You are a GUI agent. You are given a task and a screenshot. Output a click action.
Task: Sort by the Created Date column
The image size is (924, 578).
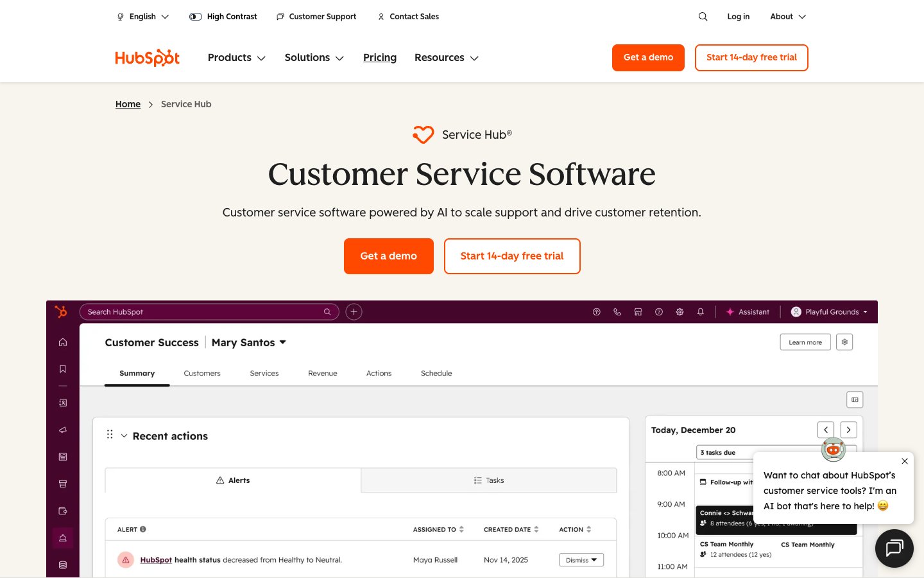[x=511, y=530]
